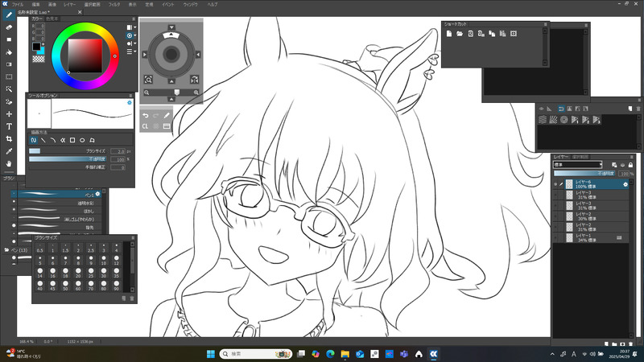Select freehand drawing mode
The height and width of the screenshot is (362, 644).
34,140
